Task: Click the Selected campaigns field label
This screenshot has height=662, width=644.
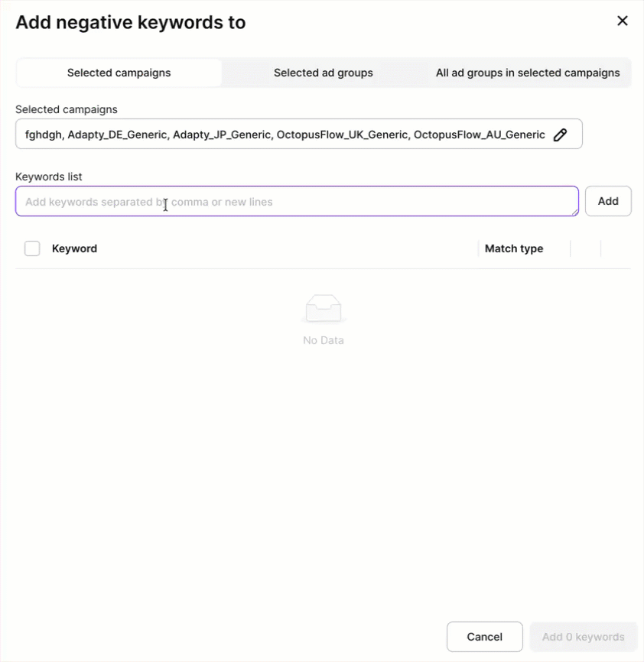Action: pos(67,109)
